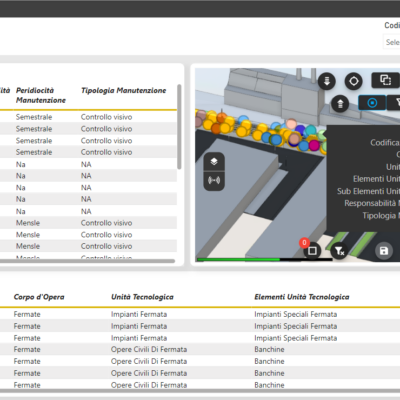Viewport: 400px width, 400px height.
Task: Open the stacked layers icon in viewer
Action: point(214,162)
